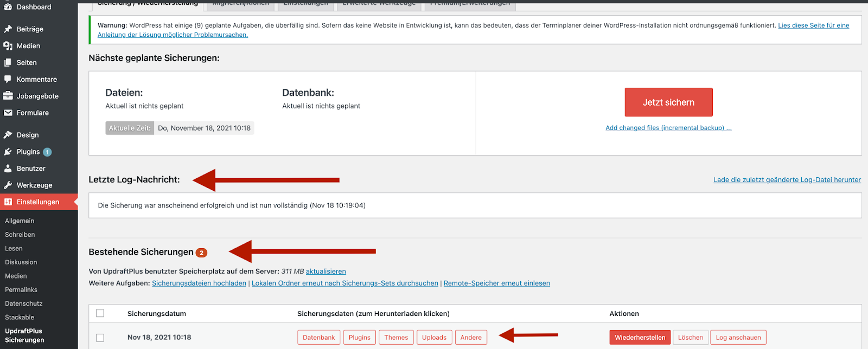Click the Jobangebote briefcase icon
This screenshot has height=349, width=868.
8,96
